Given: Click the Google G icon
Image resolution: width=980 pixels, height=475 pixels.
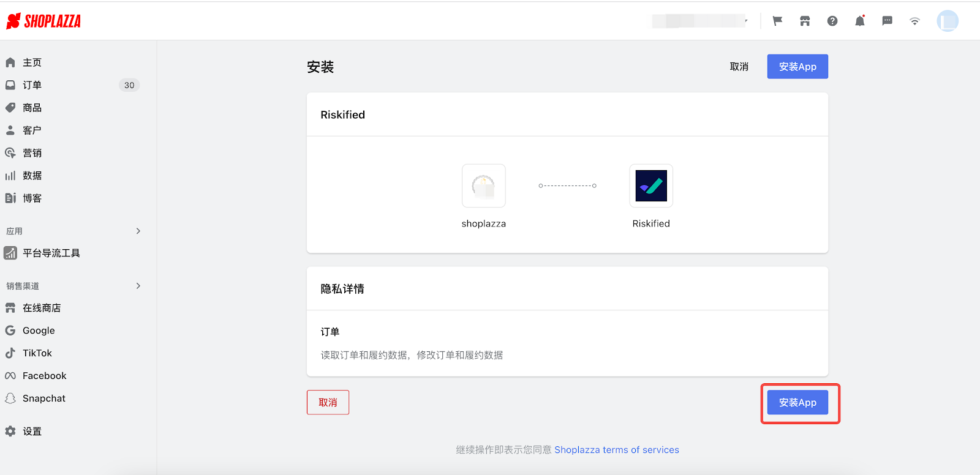Looking at the screenshot, I should click(10, 331).
